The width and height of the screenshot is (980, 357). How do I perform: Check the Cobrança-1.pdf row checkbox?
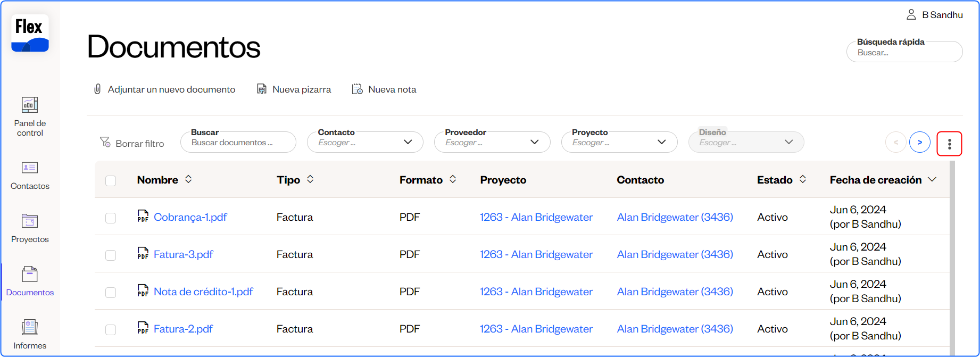[111, 218]
